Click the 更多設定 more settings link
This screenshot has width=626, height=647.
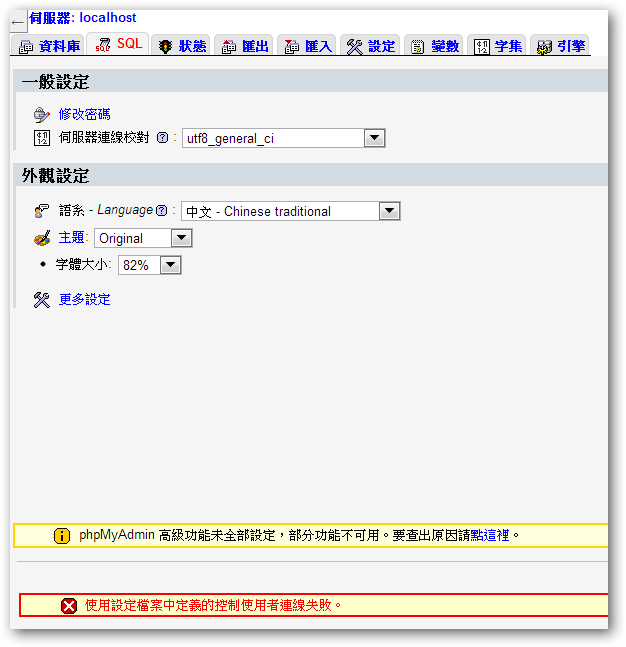(x=85, y=299)
